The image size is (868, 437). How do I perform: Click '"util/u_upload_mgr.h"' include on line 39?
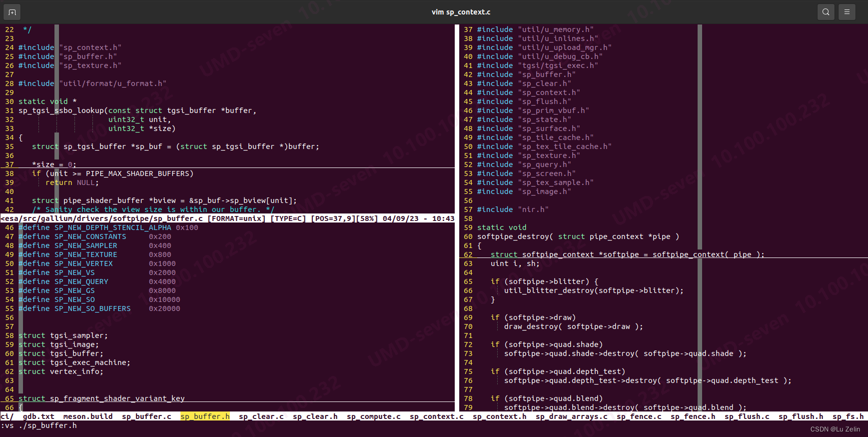click(565, 47)
